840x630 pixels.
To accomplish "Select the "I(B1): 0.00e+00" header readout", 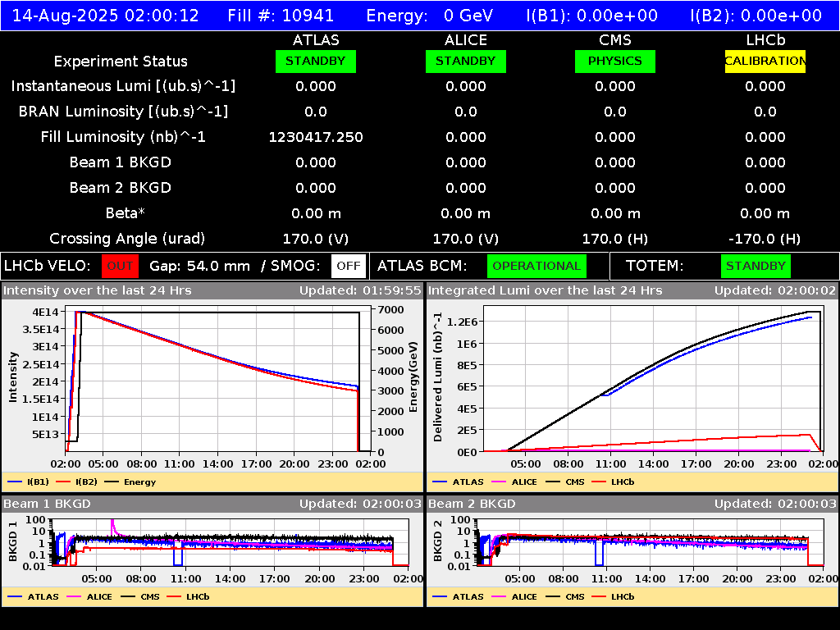I will (592, 16).
